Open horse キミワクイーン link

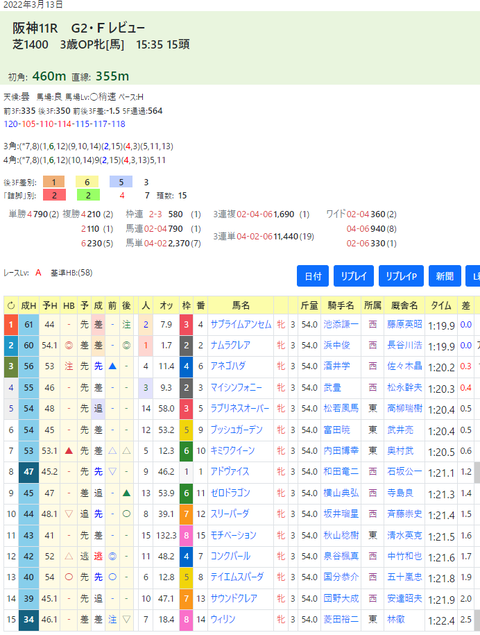233,451
